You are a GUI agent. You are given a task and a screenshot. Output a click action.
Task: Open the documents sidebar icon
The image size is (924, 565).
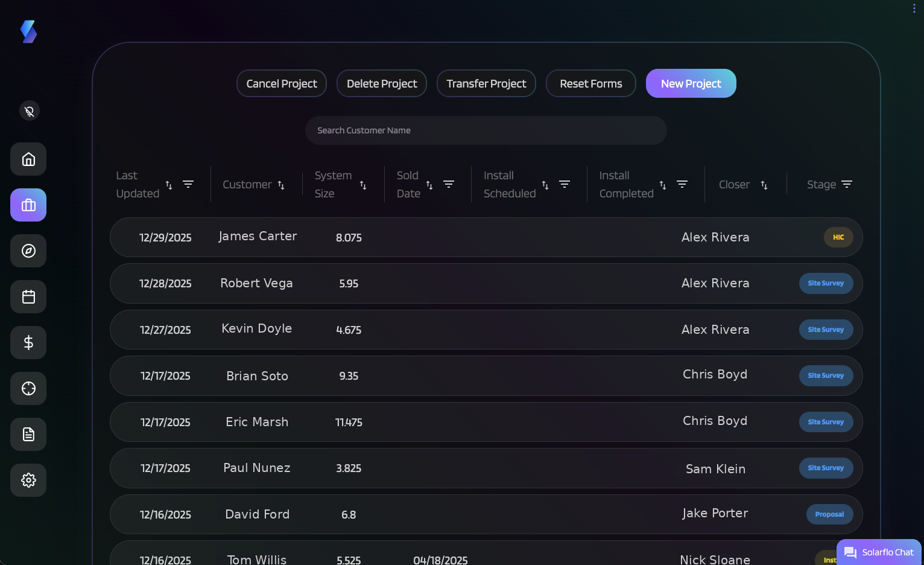pyautogui.click(x=28, y=435)
